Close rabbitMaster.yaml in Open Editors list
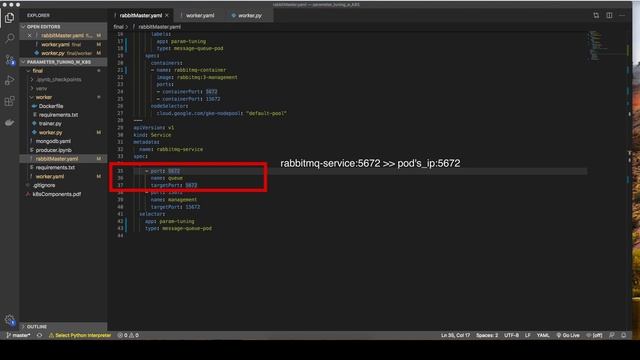 29,36
